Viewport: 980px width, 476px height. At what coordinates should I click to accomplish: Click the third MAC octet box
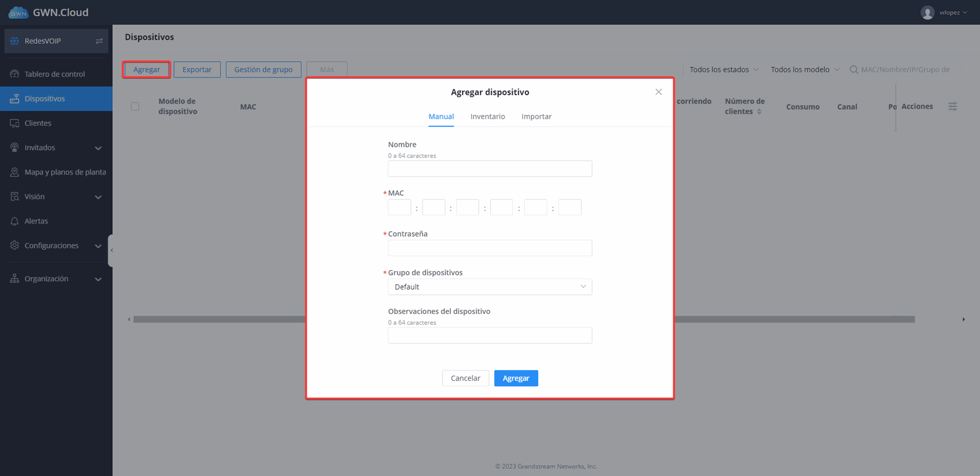[x=468, y=207]
